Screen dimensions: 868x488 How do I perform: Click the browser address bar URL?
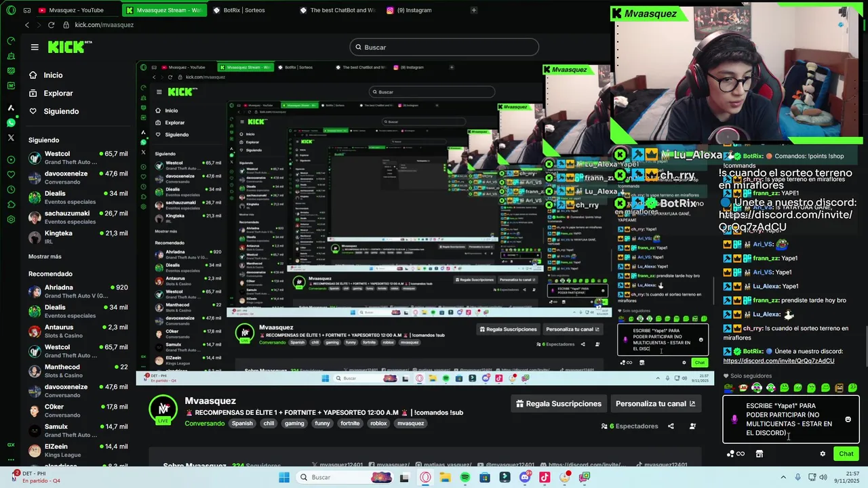pyautogui.click(x=104, y=25)
